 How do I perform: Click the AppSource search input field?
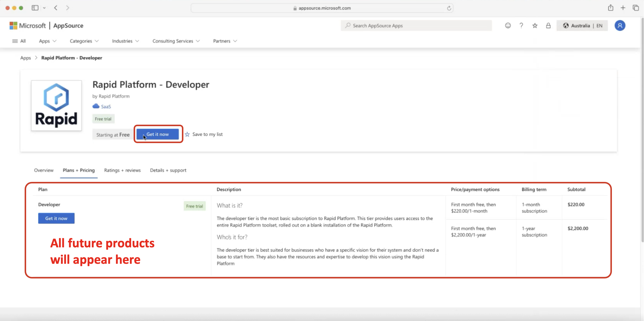[x=416, y=25]
